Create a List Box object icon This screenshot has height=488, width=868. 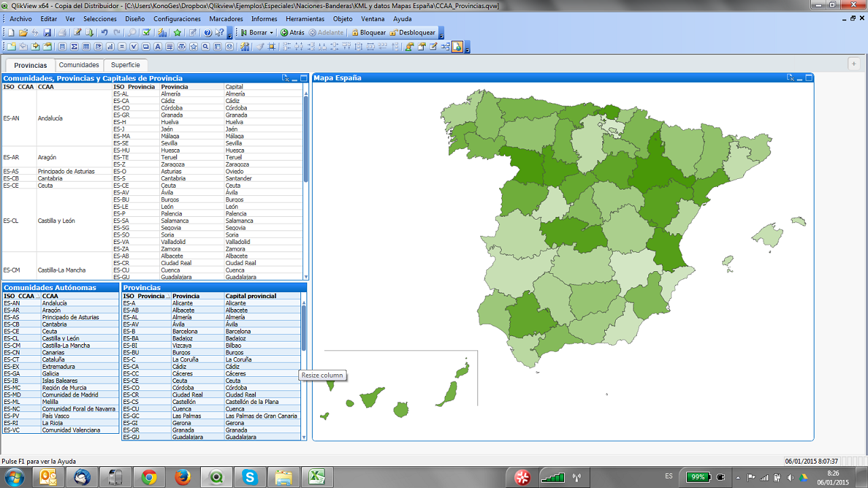62,47
